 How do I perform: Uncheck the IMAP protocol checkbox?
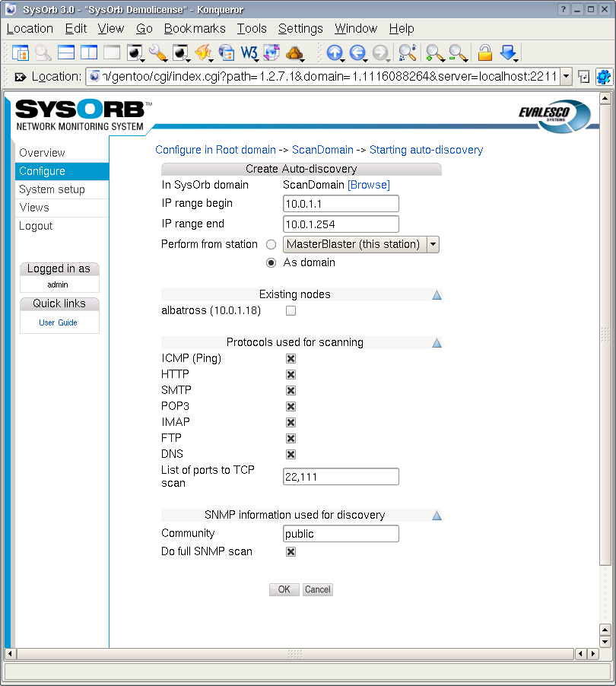[x=291, y=422]
